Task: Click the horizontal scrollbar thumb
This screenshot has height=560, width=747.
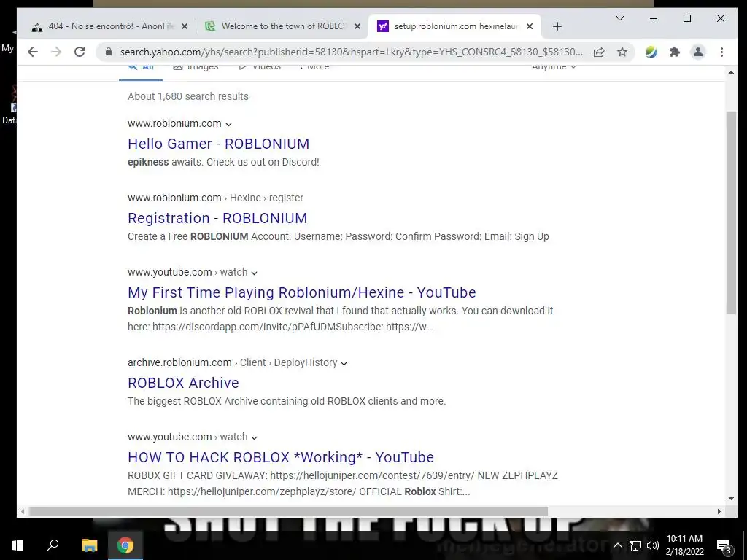Action: pyautogui.click(x=288, y=511)
